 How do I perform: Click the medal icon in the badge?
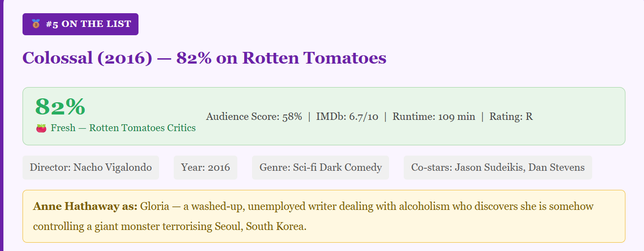pyautogui.click(x=36, y=24)
